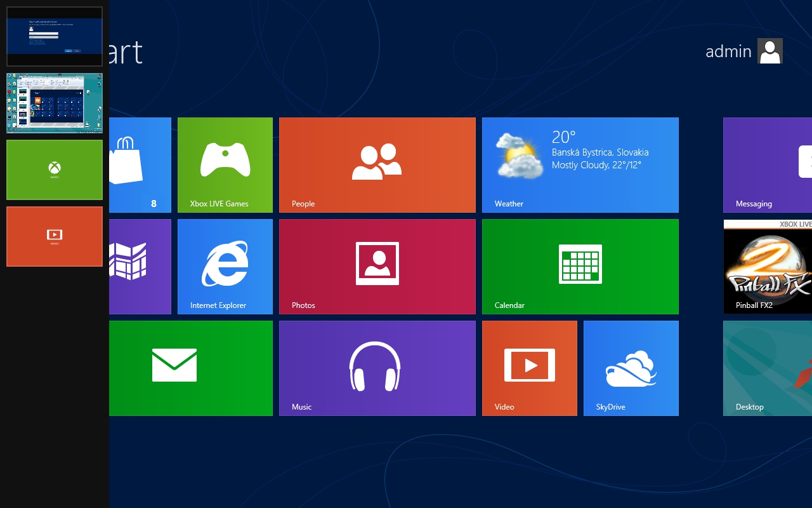Open the Photos tile
This screenshot has width=812, height=508.
point(377,267)
